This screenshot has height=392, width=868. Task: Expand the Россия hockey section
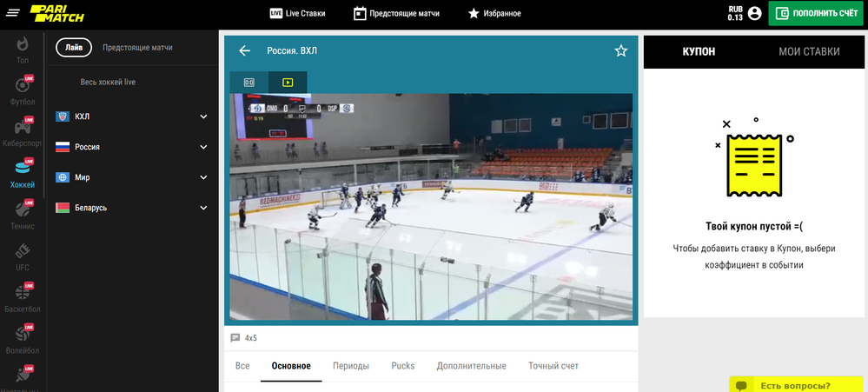pos(203,147)
